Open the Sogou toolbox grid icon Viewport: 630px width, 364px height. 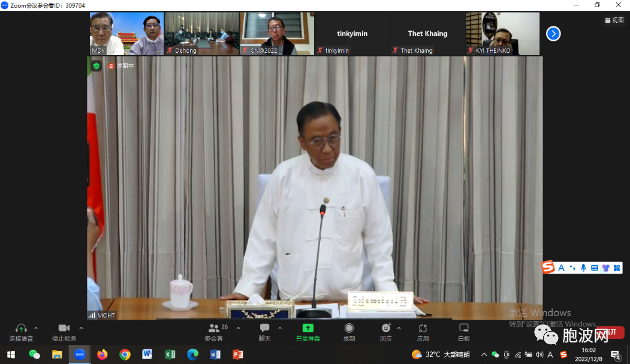[617, 268]
